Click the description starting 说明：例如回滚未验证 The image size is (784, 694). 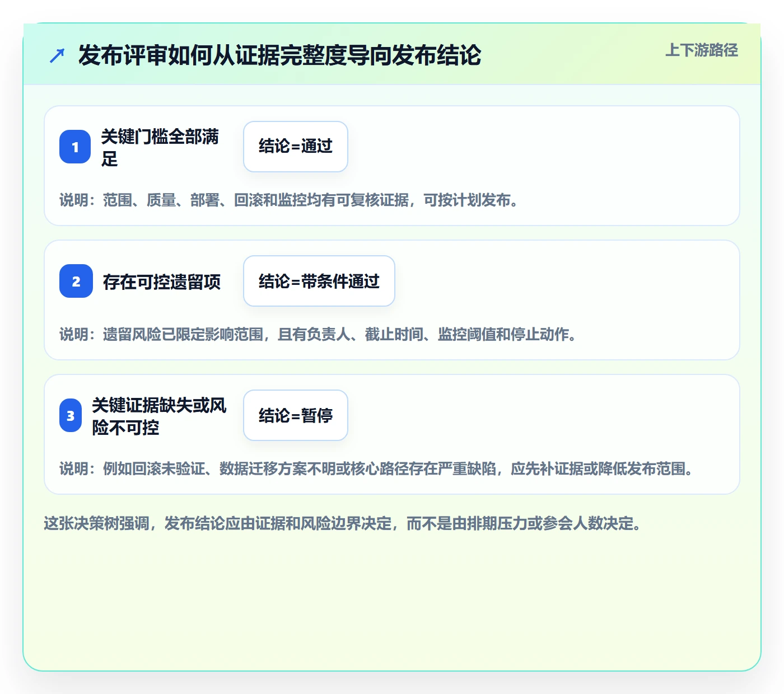(378, 469)
